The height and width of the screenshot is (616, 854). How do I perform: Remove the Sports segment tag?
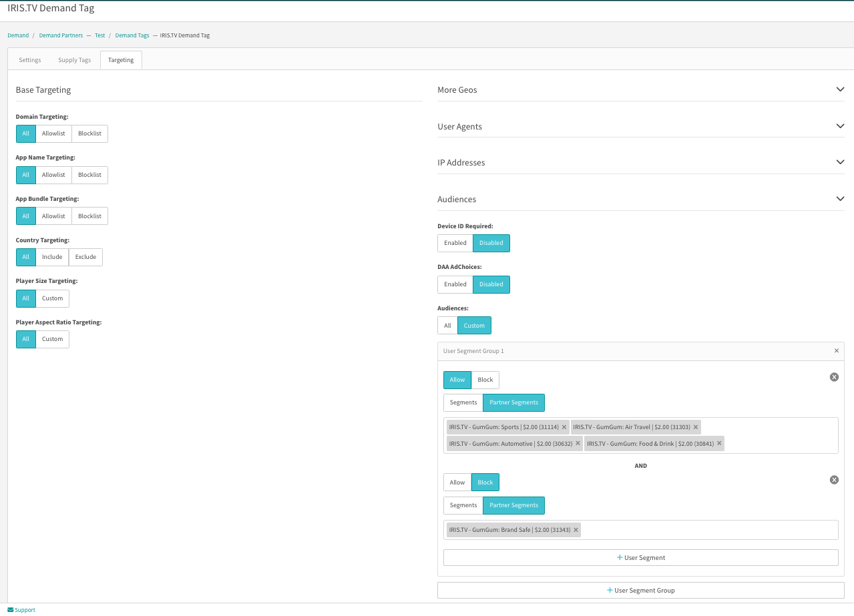point(564,427)
